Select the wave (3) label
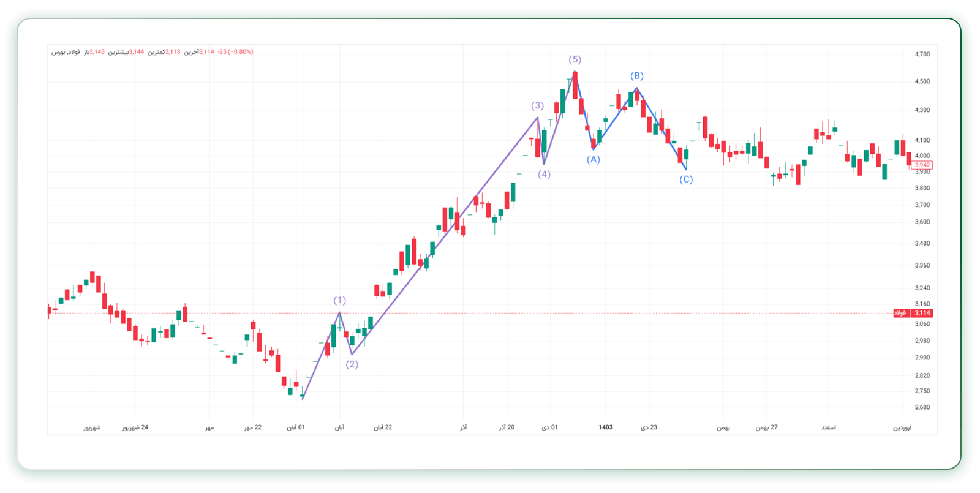 coord(537,105)
